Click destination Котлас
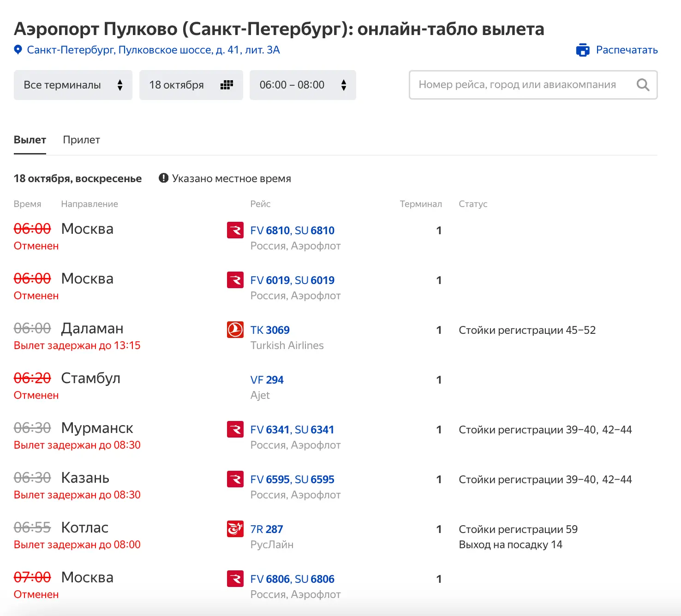Viewport: 681px width, 616px height. (85, 527)
